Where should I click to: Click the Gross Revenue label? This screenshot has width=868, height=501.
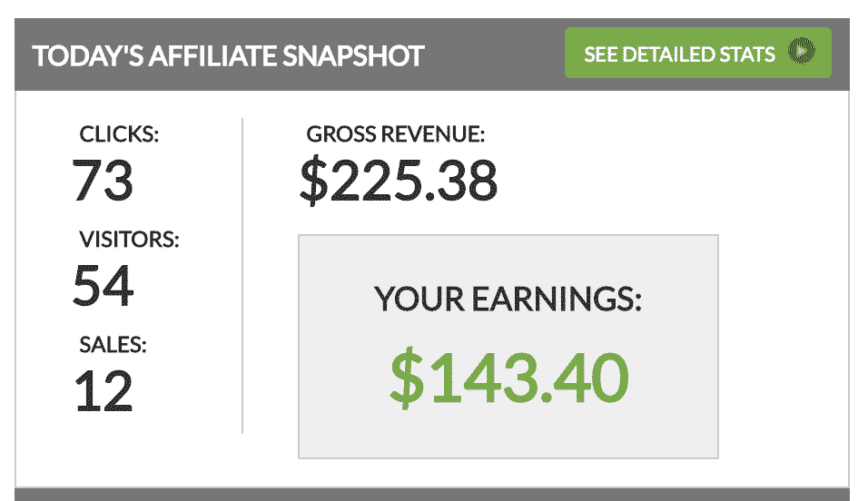pyautogui.click(x=395, y=134)
